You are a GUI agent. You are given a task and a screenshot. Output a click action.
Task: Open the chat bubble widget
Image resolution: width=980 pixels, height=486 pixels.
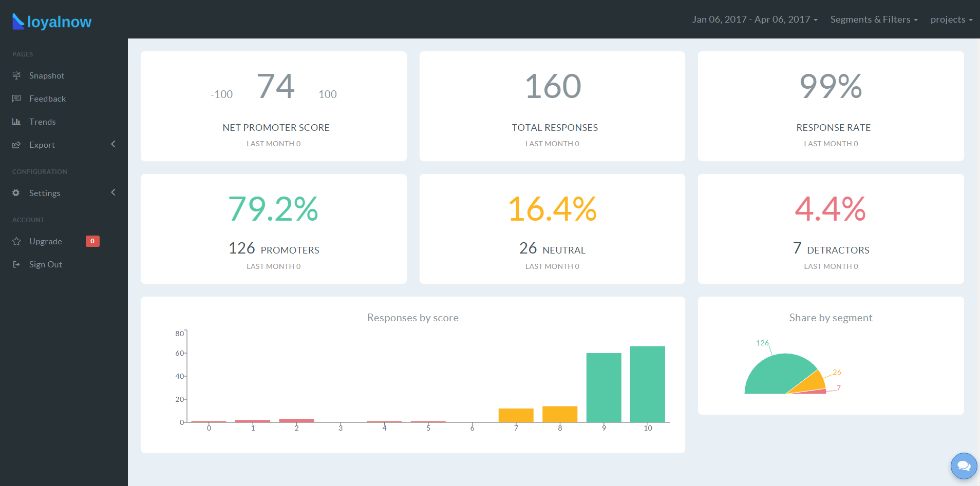(x=964, y=466)
